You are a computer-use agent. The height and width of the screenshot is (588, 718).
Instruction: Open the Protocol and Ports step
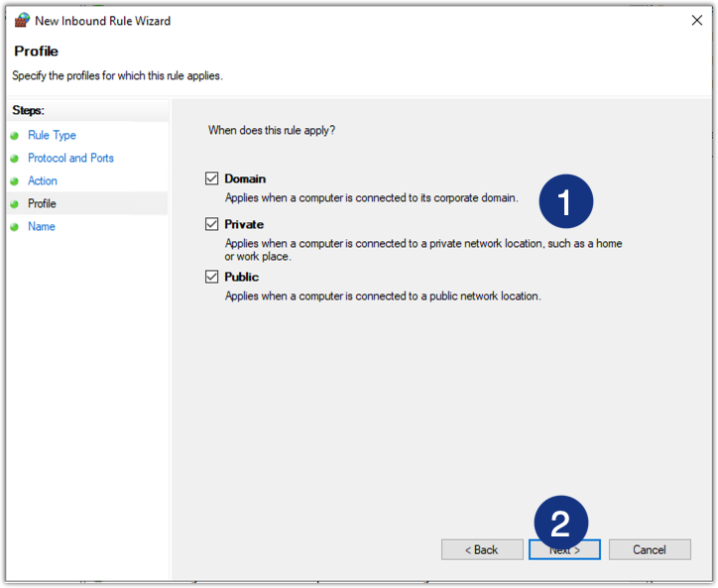(x=70, y=159)
